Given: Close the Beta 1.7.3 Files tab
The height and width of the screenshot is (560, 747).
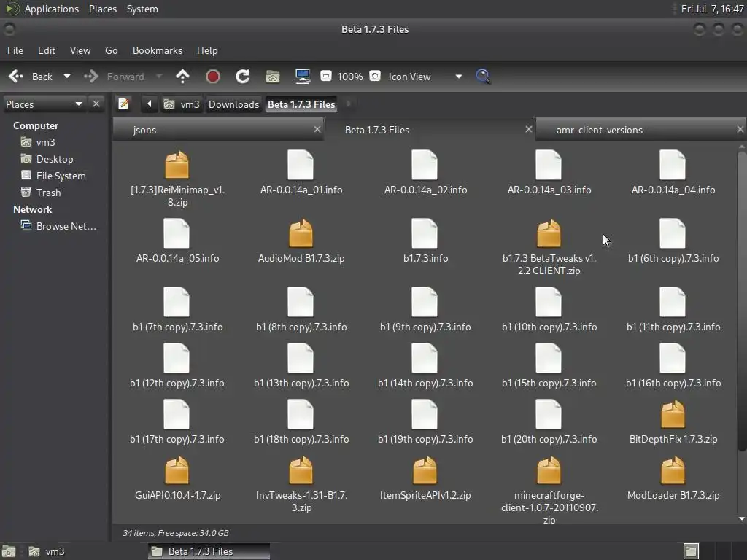Looking at the screenshot, I should tap(528, 129).
